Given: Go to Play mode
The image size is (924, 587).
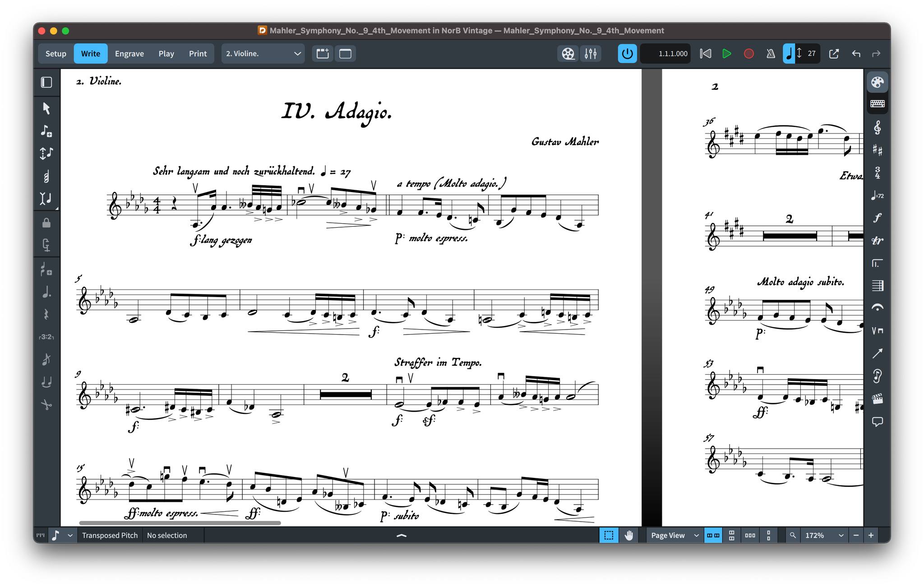Looking at the screenshot, I should point(166,54).
